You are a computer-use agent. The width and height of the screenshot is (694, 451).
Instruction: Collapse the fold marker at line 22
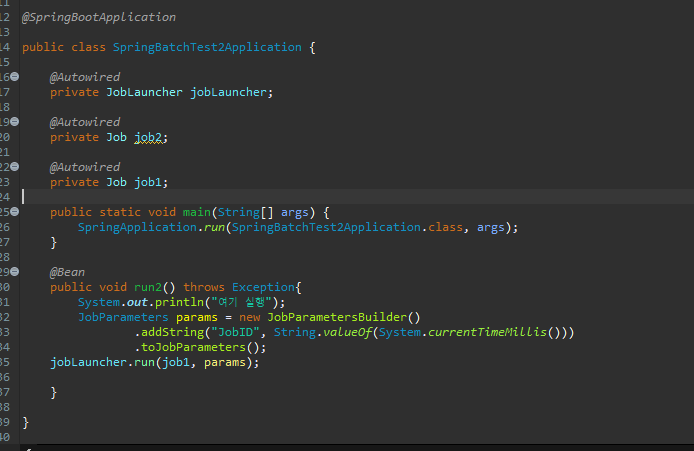pyautogui.click(x=15, y=166)
